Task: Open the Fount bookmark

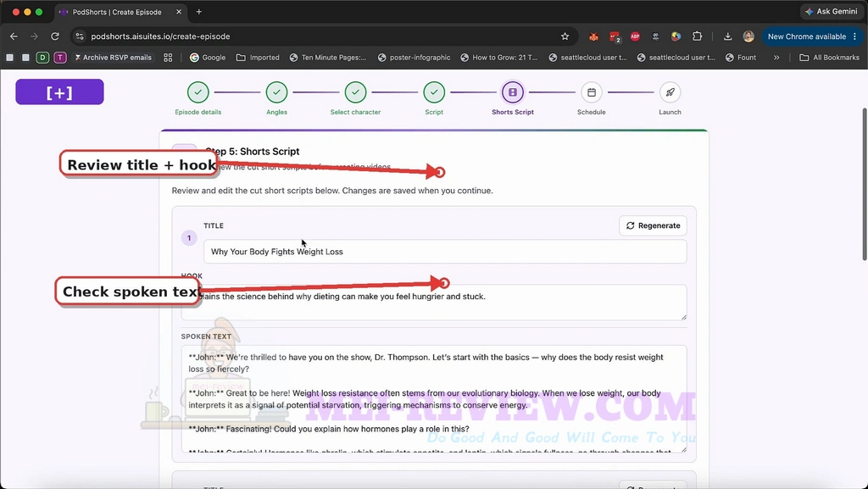Action: (741, 58)
